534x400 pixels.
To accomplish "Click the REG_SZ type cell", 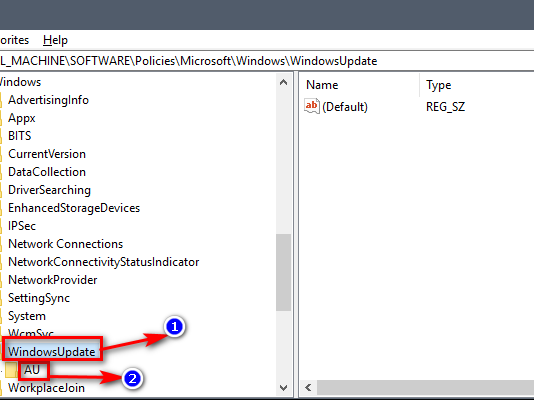I will [x=445, y=107].
